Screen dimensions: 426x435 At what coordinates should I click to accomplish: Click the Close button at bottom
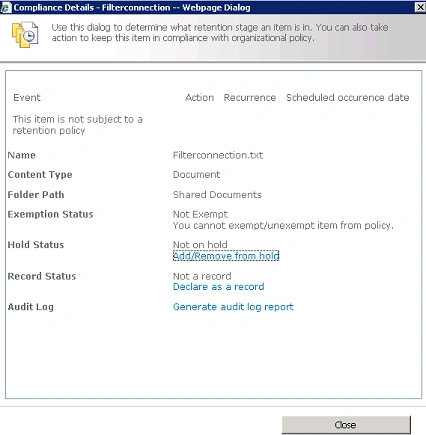click(x=346, y=425)
